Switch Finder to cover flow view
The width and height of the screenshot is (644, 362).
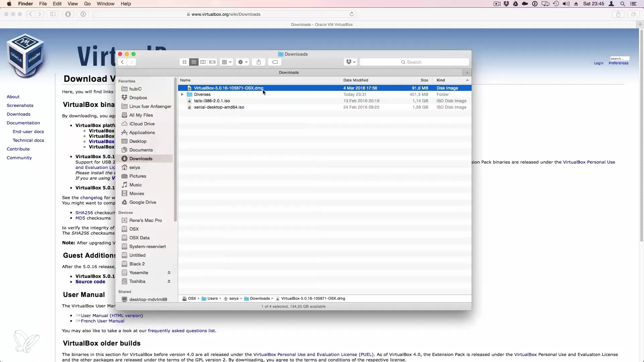[x=212, y=62]
